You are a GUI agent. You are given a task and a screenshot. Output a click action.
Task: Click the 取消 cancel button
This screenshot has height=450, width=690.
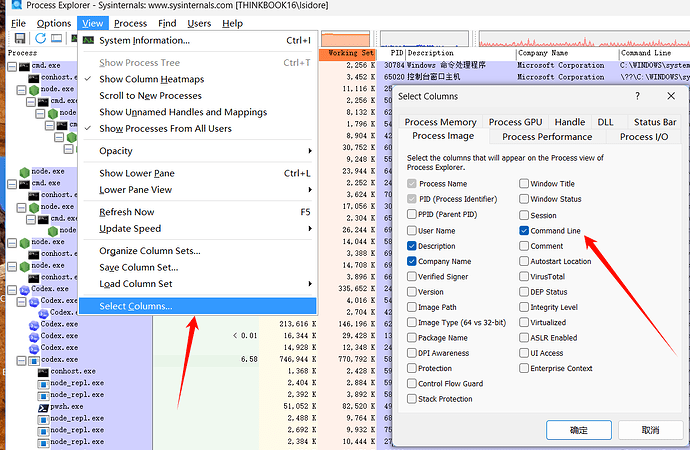pyautogui.click(x=650, y=430)
